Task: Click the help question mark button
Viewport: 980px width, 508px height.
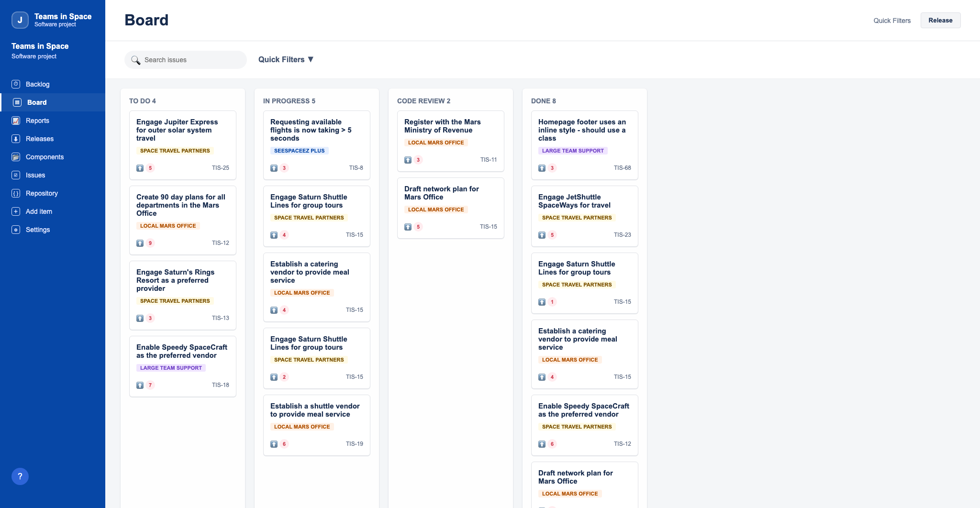Action: click(20, 476)
